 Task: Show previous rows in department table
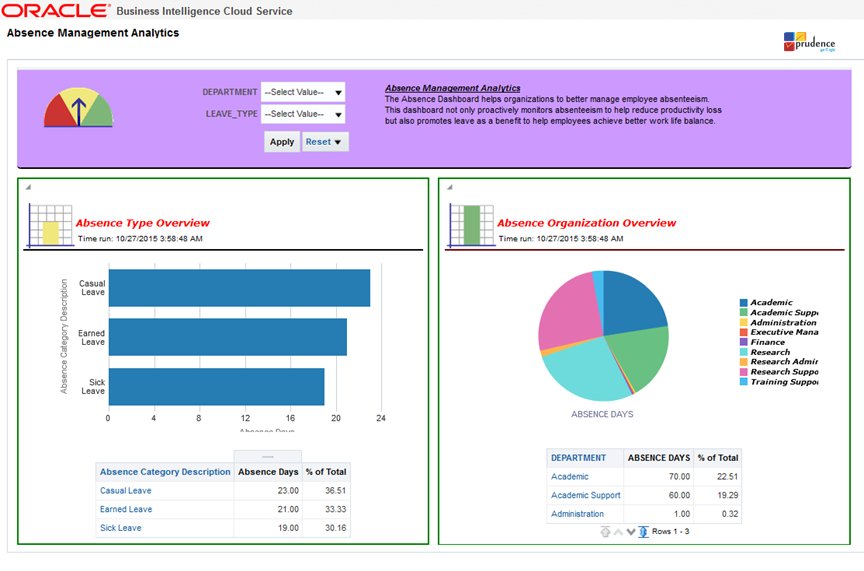tap(618, 532)
